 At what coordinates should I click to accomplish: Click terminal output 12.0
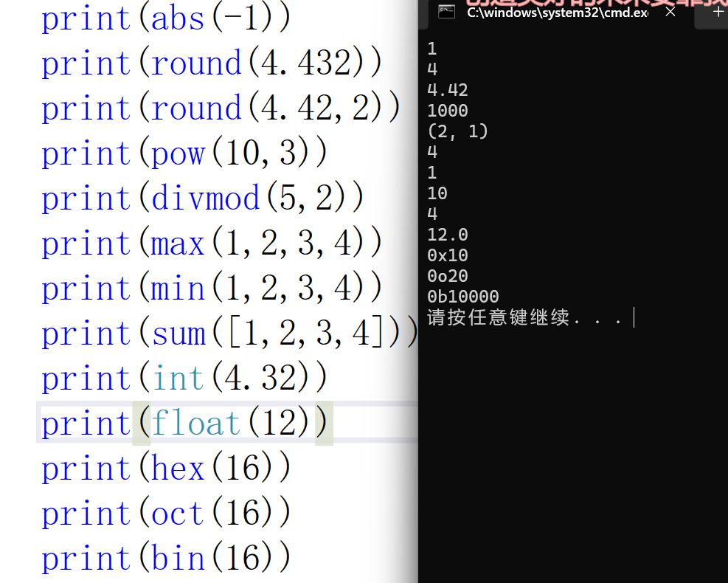pos(448,235)
